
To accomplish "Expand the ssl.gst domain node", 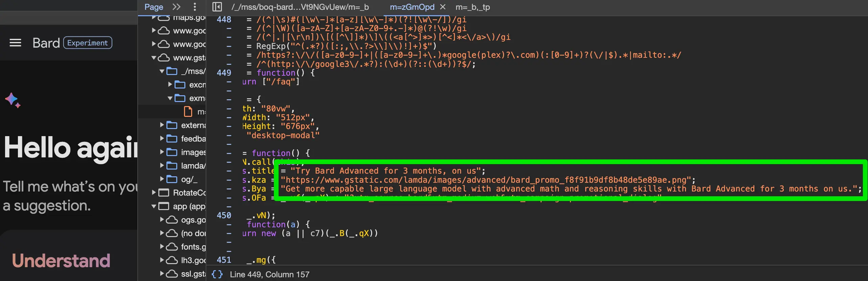I will pos(162,274).
